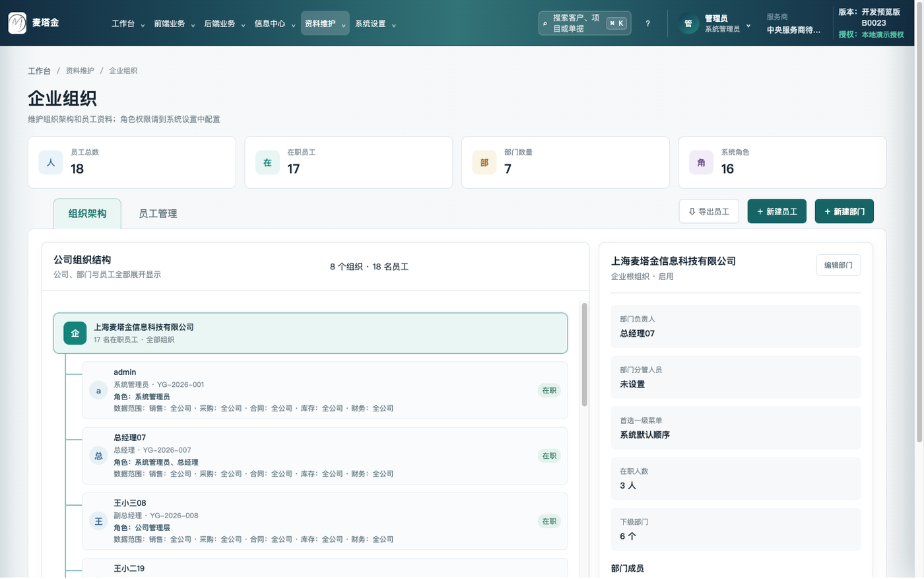Click the 管 user avatar icon
Screen dimensions: 924x579
coord(688,24)
